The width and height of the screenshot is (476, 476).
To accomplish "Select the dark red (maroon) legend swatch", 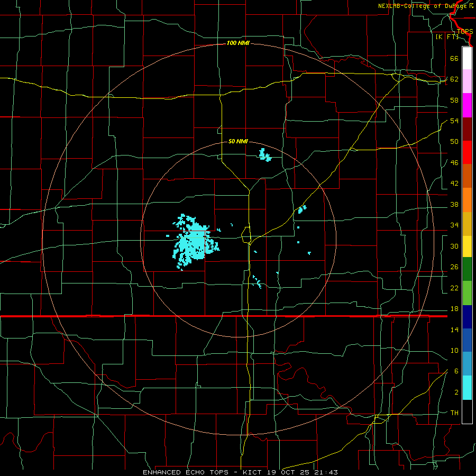I will pyautogui.click(x=467, y=129).
